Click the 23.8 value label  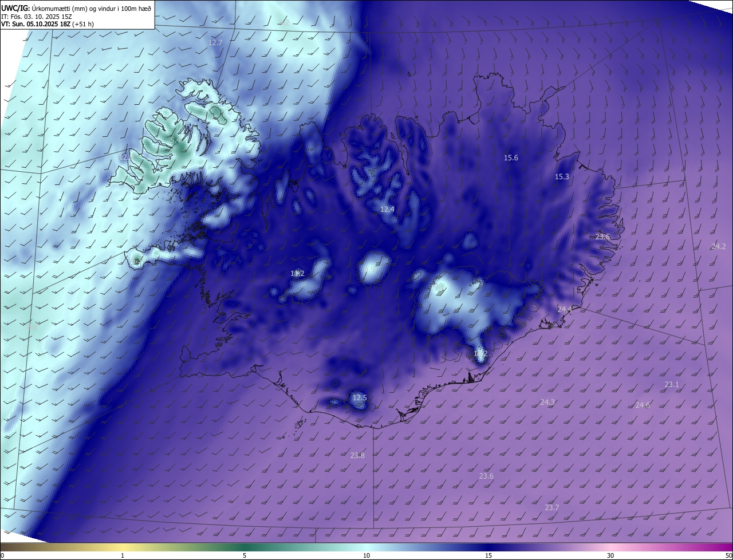(357, 456)
